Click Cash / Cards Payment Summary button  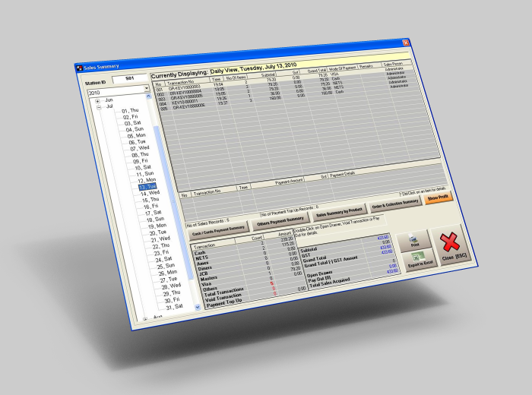point(217,227)
